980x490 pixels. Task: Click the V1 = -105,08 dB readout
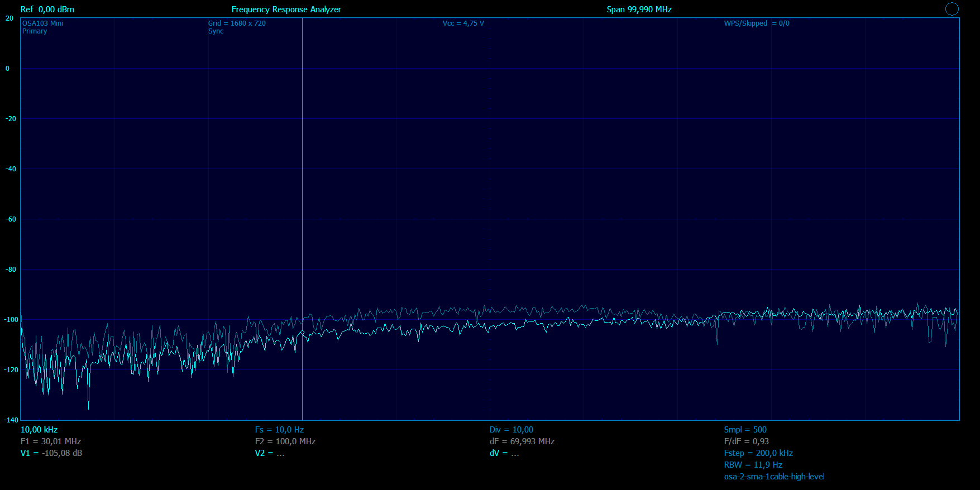[x=51, y=453]
